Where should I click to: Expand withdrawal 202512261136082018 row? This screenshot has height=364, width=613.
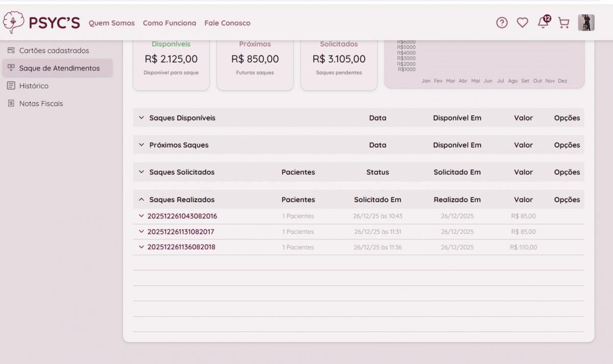142,247
